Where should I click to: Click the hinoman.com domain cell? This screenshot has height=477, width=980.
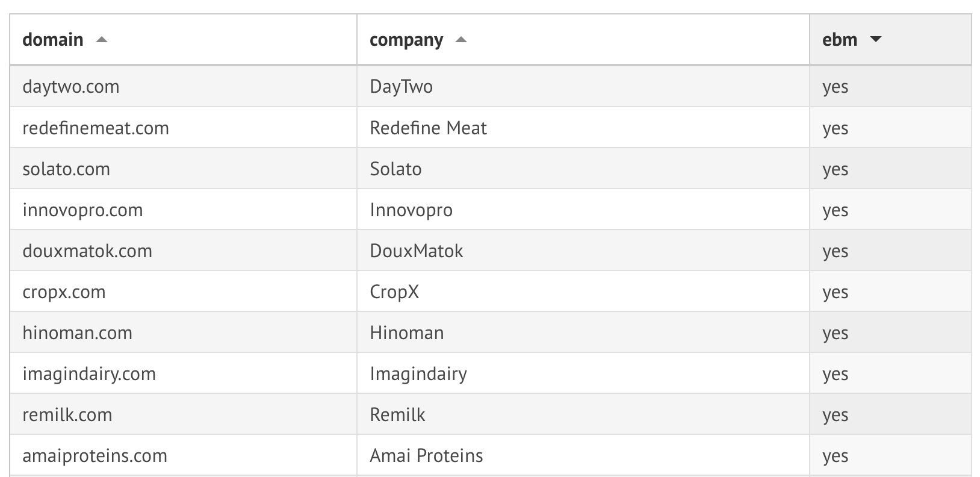77,332
